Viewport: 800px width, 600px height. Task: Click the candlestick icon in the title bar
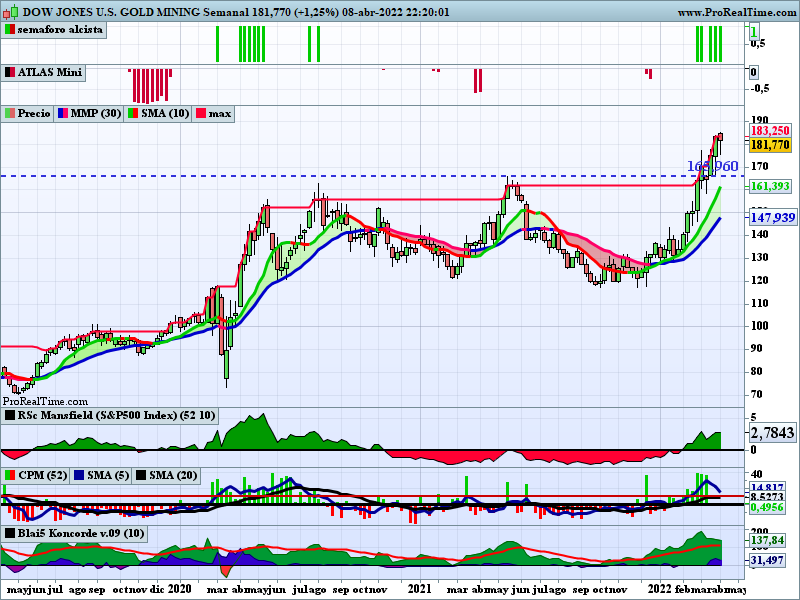[10, 12]
